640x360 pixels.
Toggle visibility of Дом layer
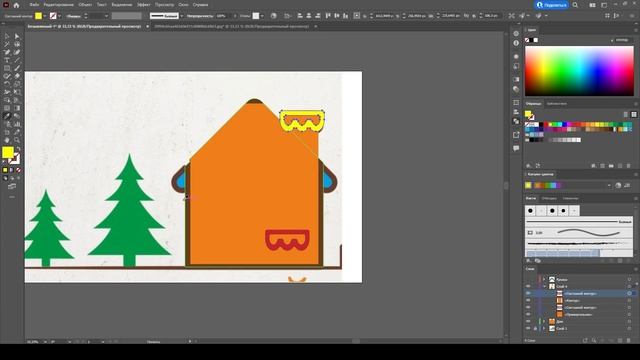point(528,321)
